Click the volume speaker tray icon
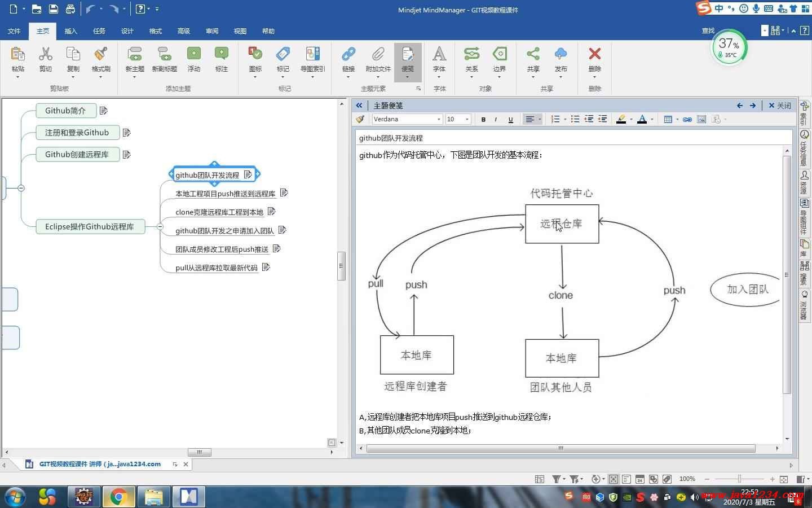The image size is (812, 508). [694, 497]
